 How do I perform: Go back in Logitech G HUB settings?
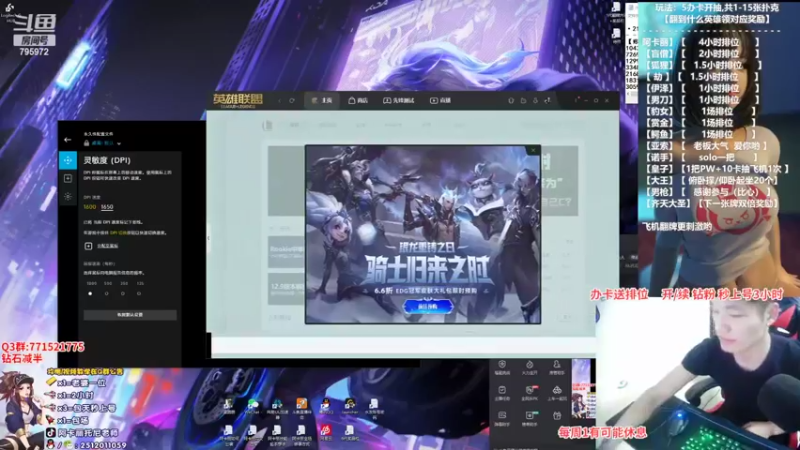pos(68,140)
